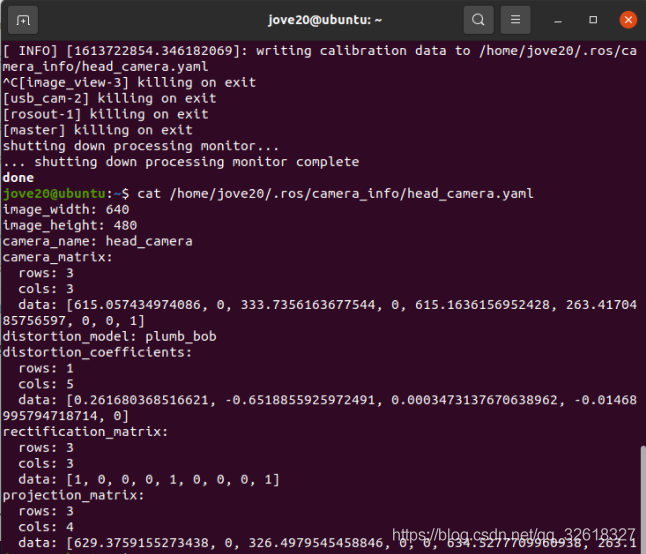Click the 'camera_name: head_camera' line
This screenshot has height=554, width=646.
pyautogui.click(x=98, y=241)
